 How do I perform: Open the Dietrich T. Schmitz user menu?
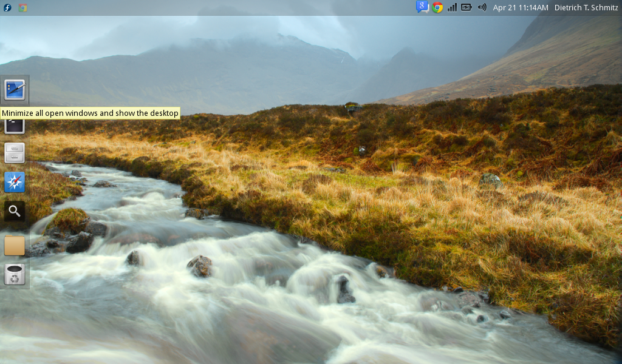586,7
